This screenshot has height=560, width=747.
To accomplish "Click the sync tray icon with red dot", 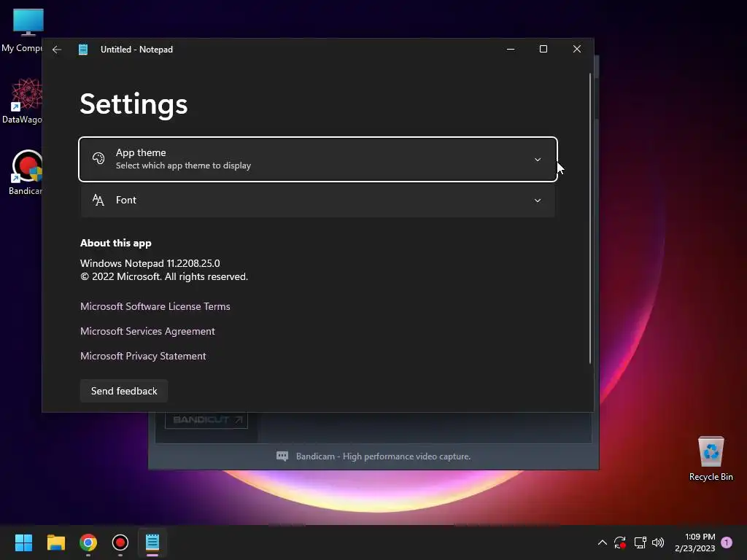I will tap(620, 542).
